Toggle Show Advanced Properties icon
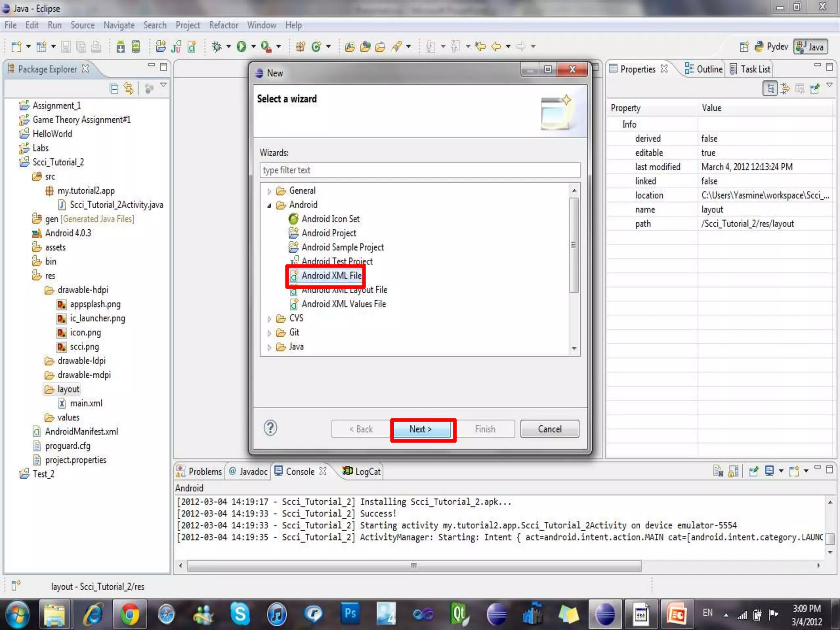 (785, 88)
